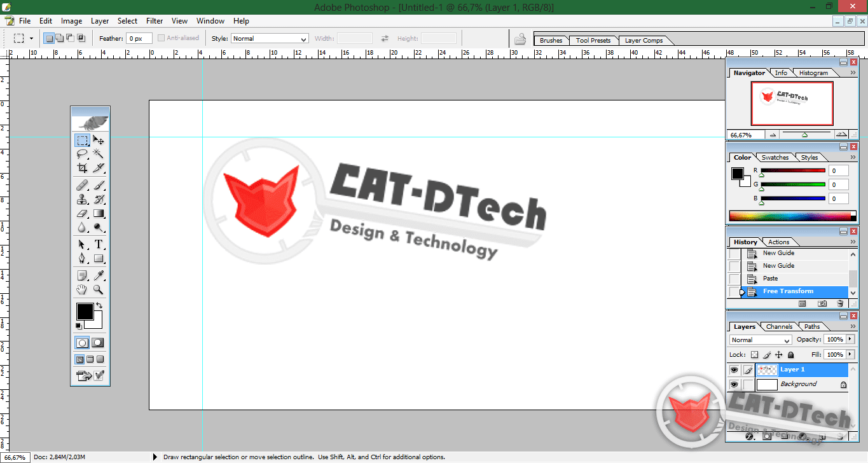Switch to Standard edit mode
This screenshot has width=868, height=463.
tap(82, 343)
